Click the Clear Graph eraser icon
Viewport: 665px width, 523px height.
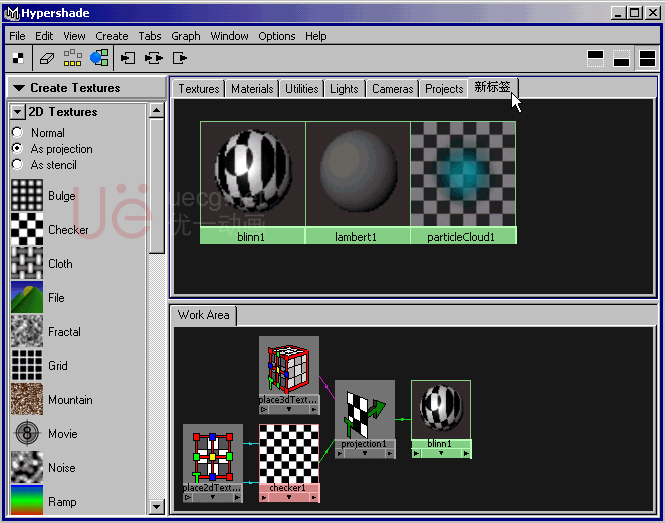(47, 58)
